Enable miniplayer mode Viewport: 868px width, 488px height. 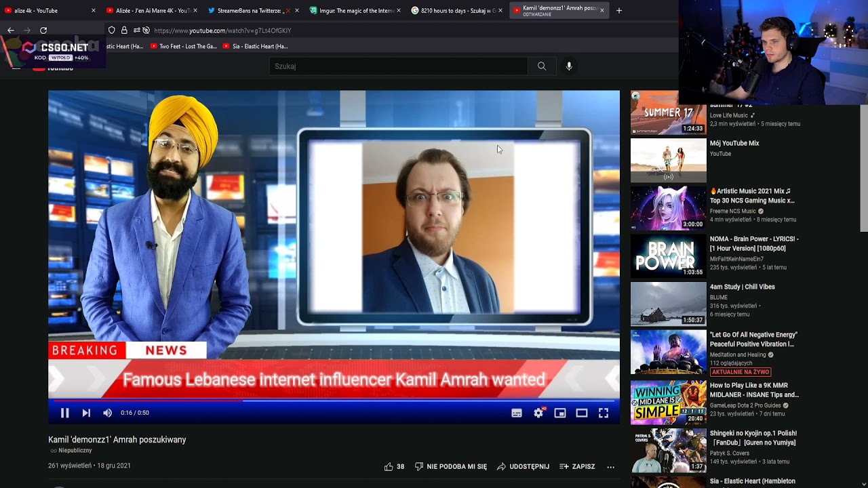pos(560,413)
